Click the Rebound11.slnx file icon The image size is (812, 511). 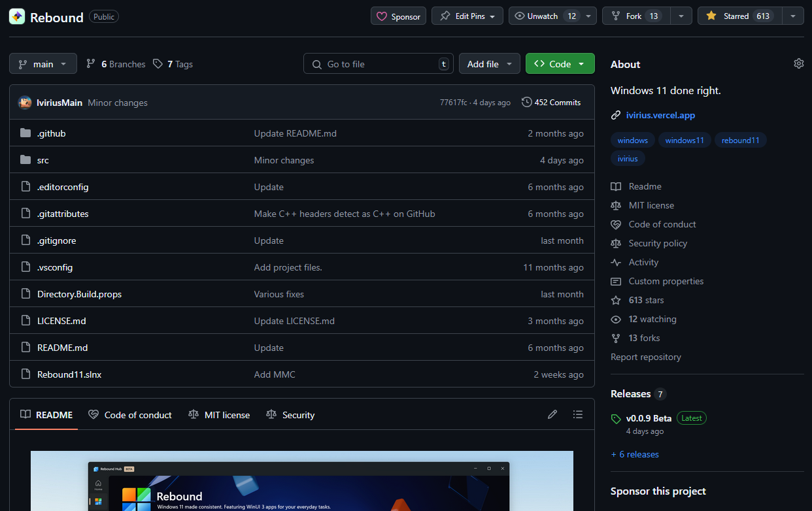[x=25, y=374]
